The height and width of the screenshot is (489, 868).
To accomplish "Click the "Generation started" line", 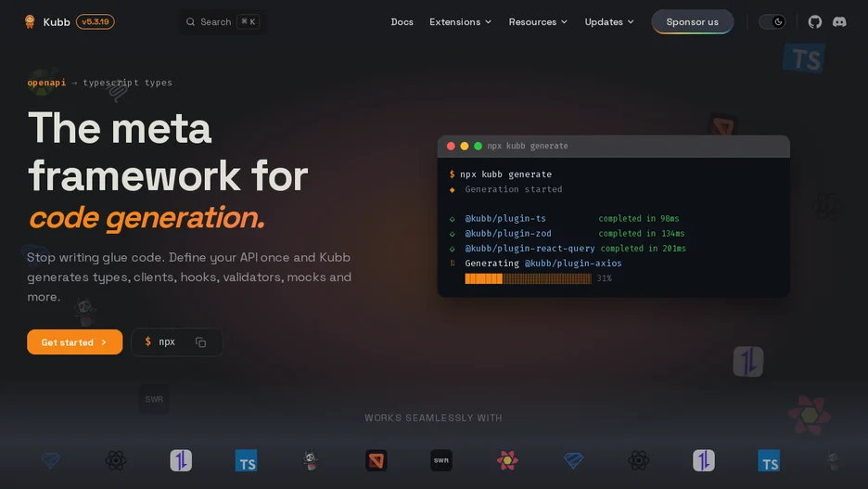I will (x=513, y=189).
